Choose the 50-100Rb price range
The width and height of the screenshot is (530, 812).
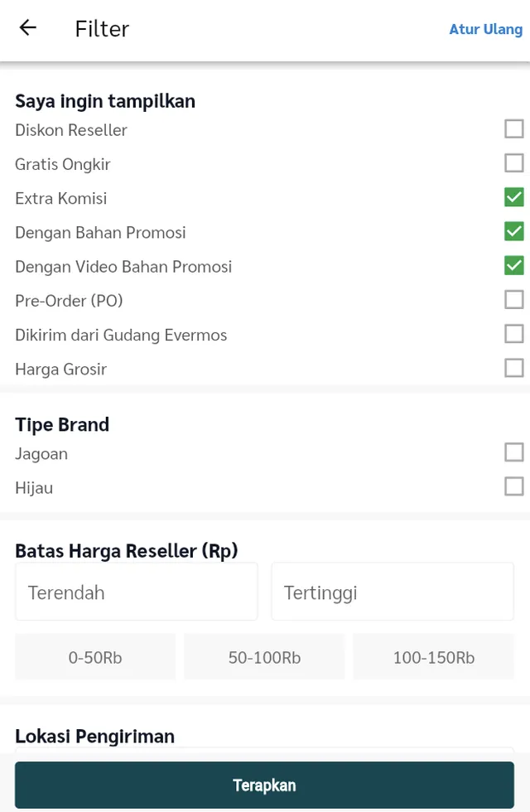pyautogui.click(x=264, y=657)
